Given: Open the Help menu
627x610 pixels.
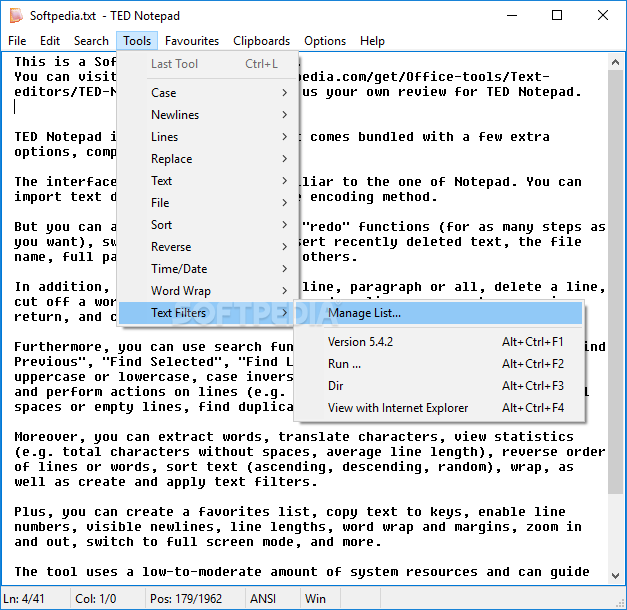Looking at the screenshot, I should pyautogui.click(x=372, y=41).
